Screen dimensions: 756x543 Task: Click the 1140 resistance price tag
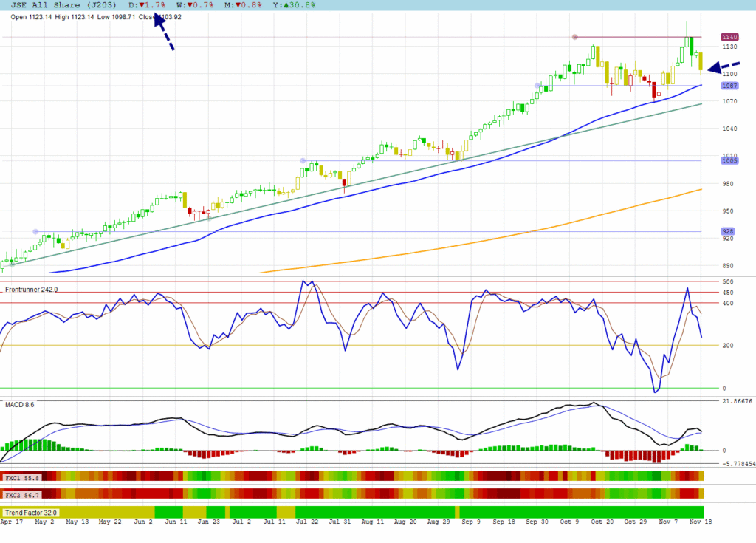(729, 37)
